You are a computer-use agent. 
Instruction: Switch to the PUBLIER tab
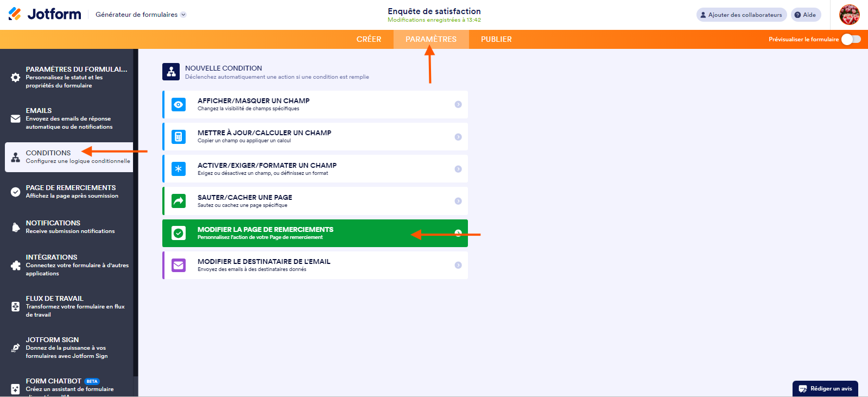point(496,39)
